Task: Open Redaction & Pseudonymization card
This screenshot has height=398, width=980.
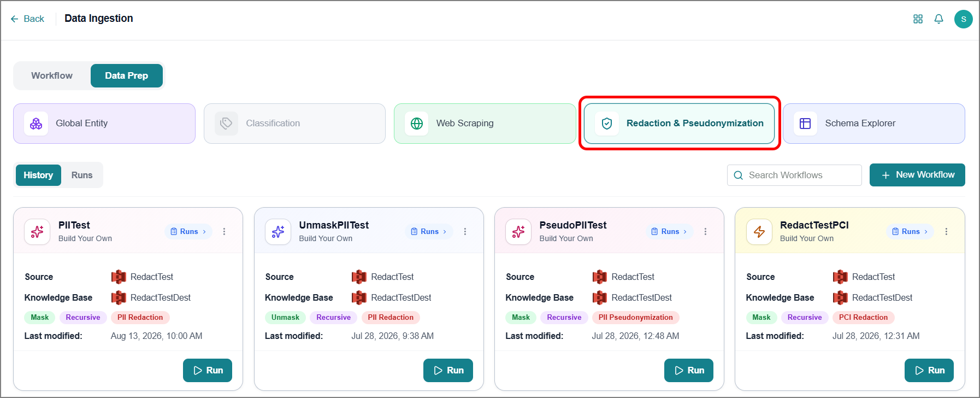Action: tap(679, 124)
